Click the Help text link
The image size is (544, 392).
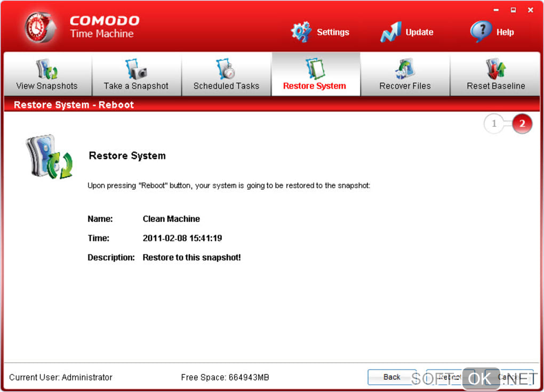pyautogui.click(x=505, y=32)
